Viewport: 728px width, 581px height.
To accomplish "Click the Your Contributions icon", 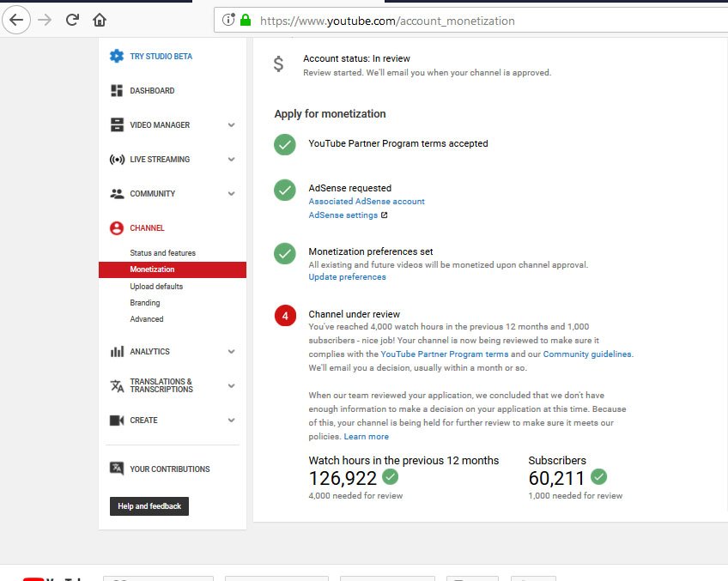I will 117,469.
